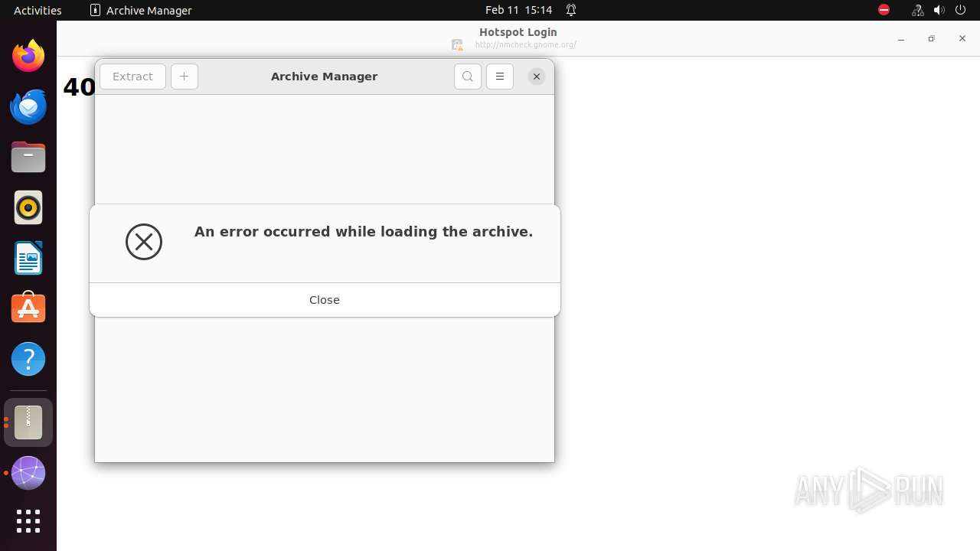Select the Archive Manager dock icon
980x551 pixels.
[x=28, y=422]
